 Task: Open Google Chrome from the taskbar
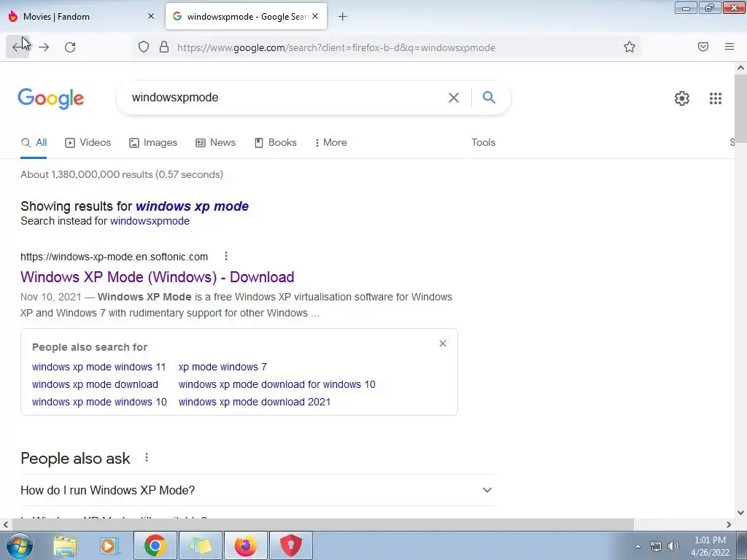pos(155,545)
